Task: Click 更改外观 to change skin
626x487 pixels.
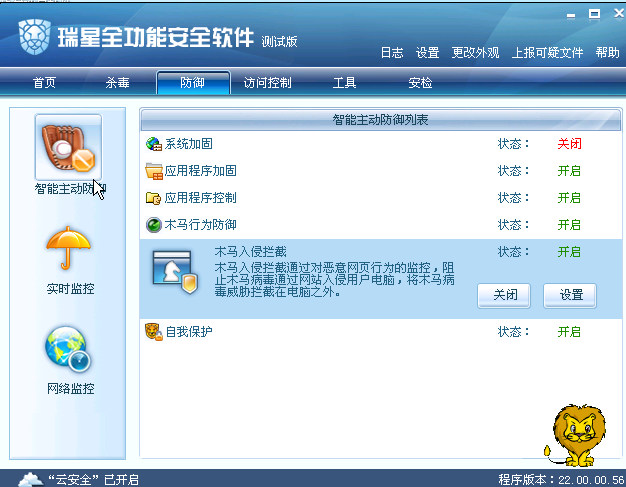Action: click(475, 53)
